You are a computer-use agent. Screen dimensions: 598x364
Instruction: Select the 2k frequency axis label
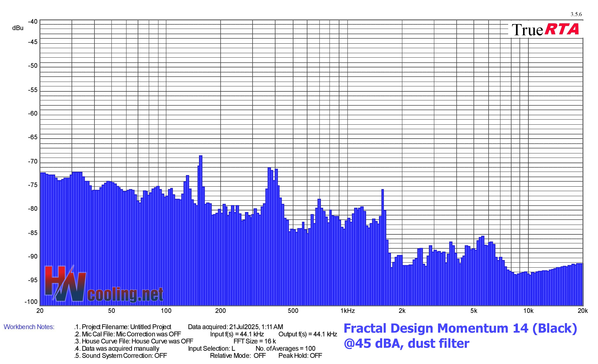pos(402,311)
